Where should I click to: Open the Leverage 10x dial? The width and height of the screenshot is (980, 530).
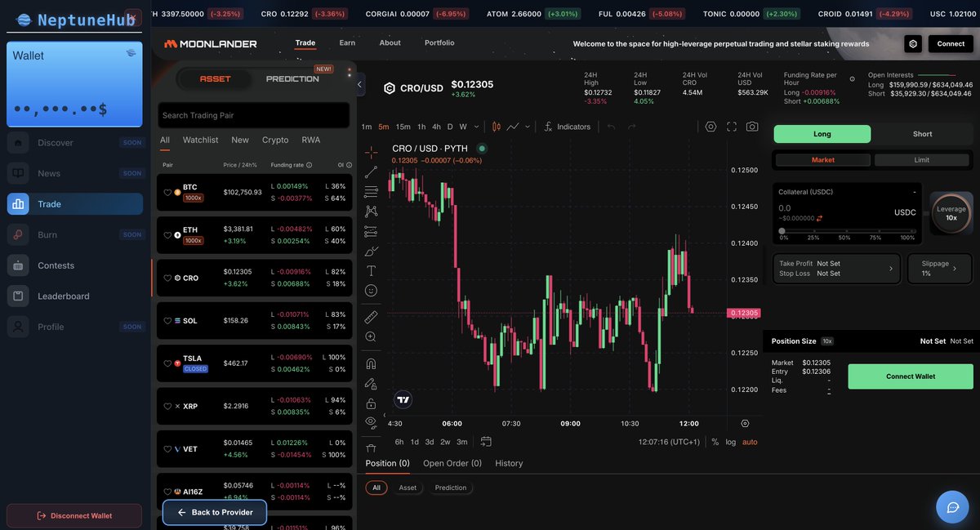pyautogui.click(x=951, y=213)
